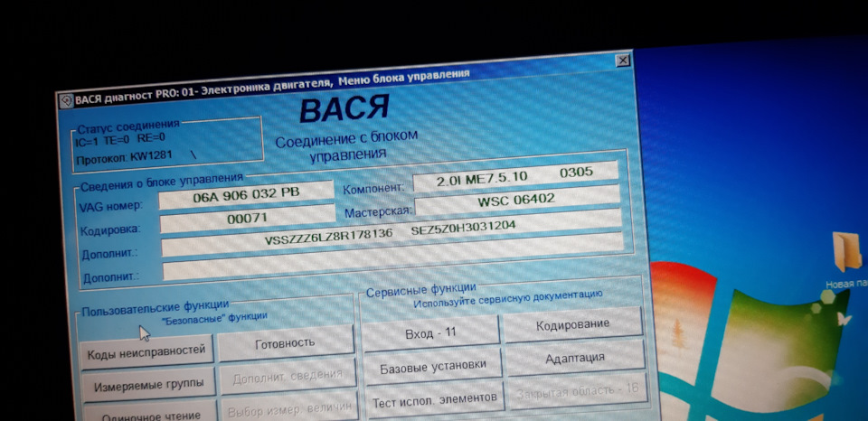Click the Сведения о блоке управления group label

tap(162, 182)
